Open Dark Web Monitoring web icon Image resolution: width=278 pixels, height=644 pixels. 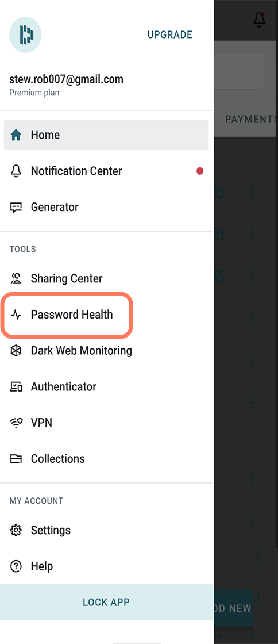point(16,351)
